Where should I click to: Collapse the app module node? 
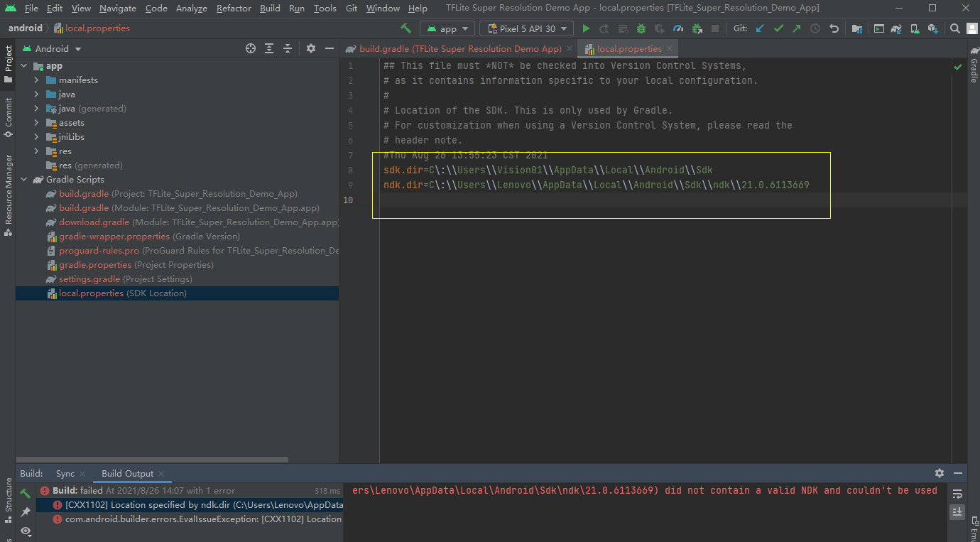click(24, 66)
